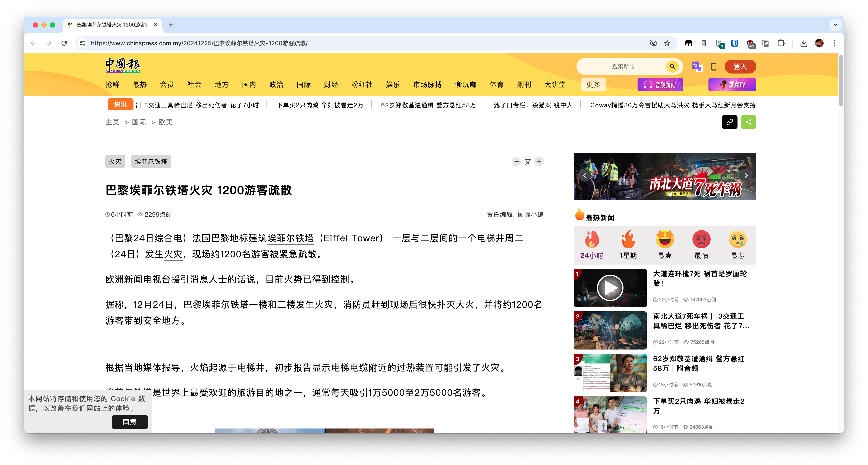The width and height of the screenshot is (868, 465).
Task: Copy the article link using the black link icon
Action: point(730,122)
